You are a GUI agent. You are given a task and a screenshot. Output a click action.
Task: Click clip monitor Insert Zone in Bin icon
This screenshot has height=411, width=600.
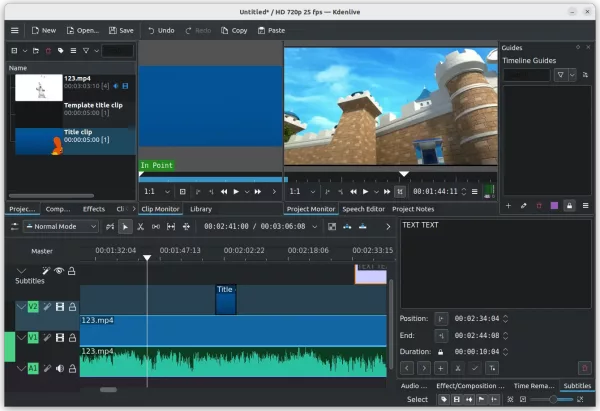point(183,191)
